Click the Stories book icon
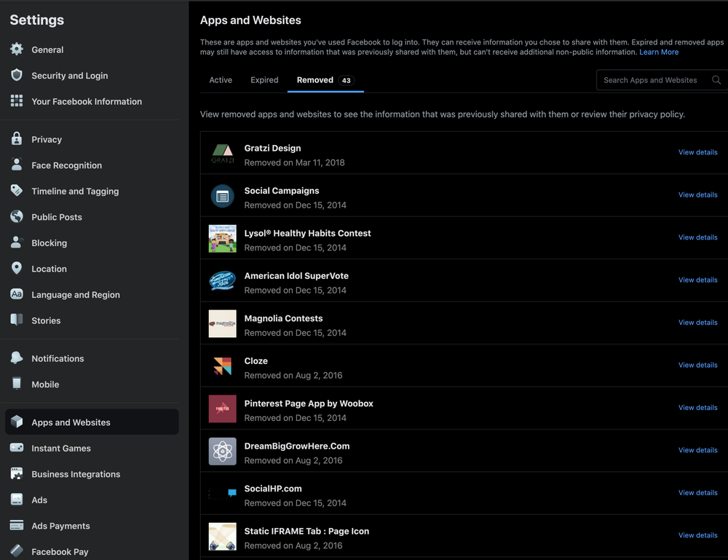The height and width of the screenshot is (560, 728). (x=17, y=320)
